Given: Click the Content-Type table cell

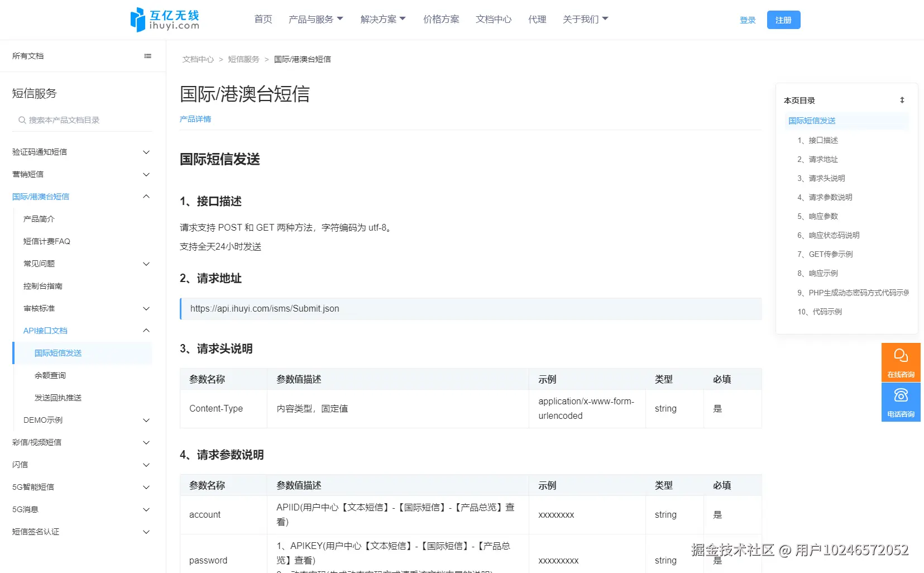Looking at the screenshot, I should (223, 409).
